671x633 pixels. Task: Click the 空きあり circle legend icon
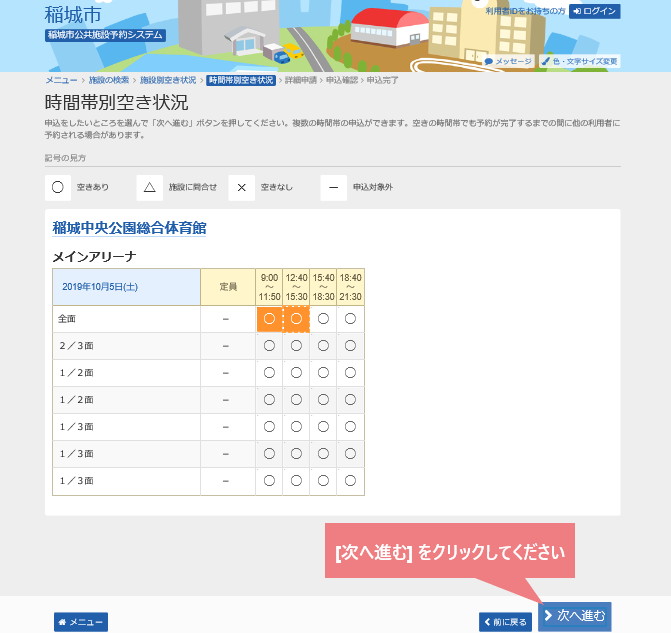point(58,187)
